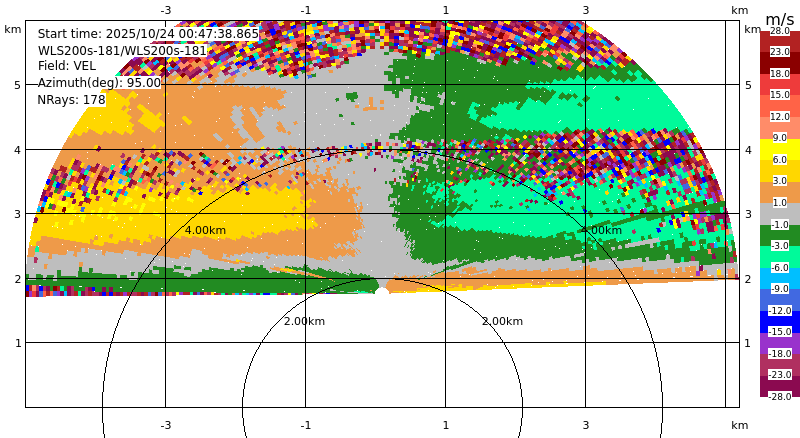Click the Start time 2025/10/24 00:47:38.865 label
The image size is (800, 438).
click(x=148, y=34)
